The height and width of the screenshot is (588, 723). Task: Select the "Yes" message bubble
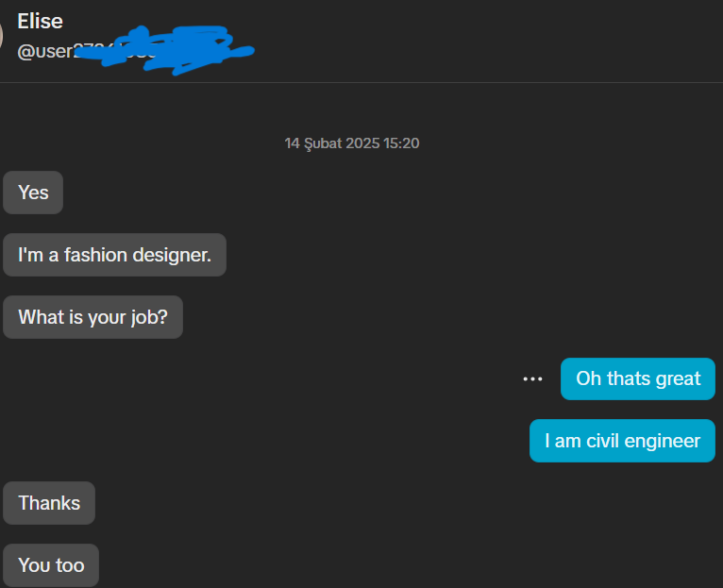click(x=33, y=193)
